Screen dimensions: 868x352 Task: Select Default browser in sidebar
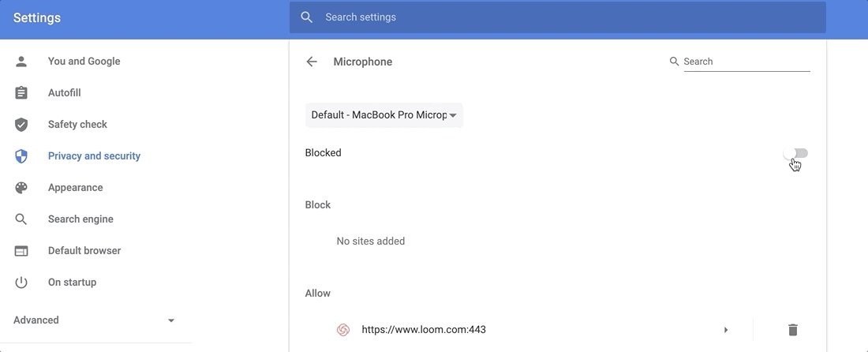pyautogui.click(x=84, y=251)
